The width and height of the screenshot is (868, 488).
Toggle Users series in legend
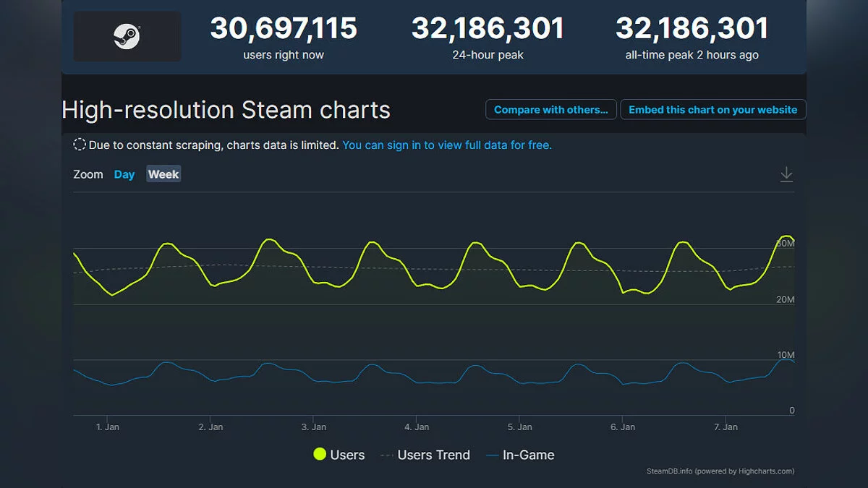tap(339, 455)
